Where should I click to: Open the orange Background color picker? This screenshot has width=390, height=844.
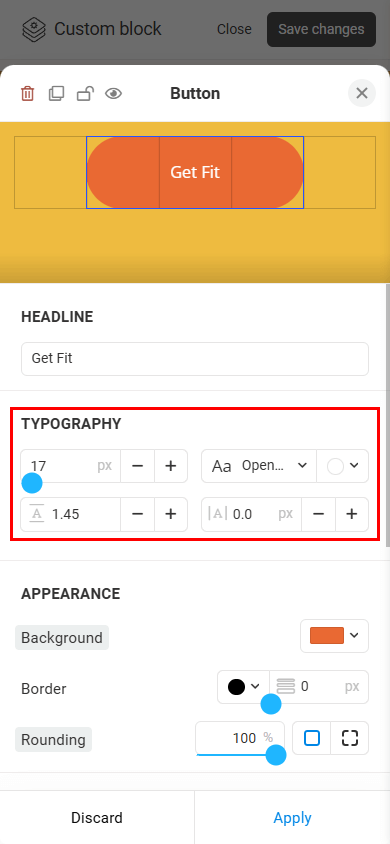click(334, 636)
